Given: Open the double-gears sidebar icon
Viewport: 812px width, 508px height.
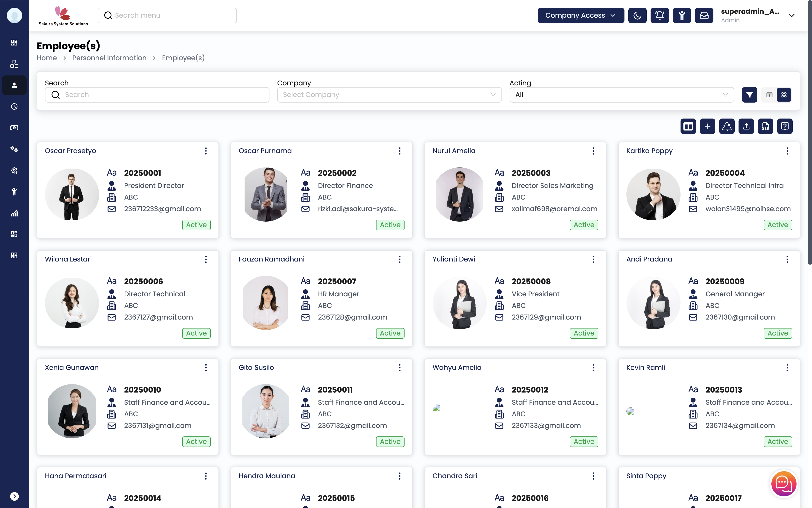Looking at the screenshot, I should [14, 149].
